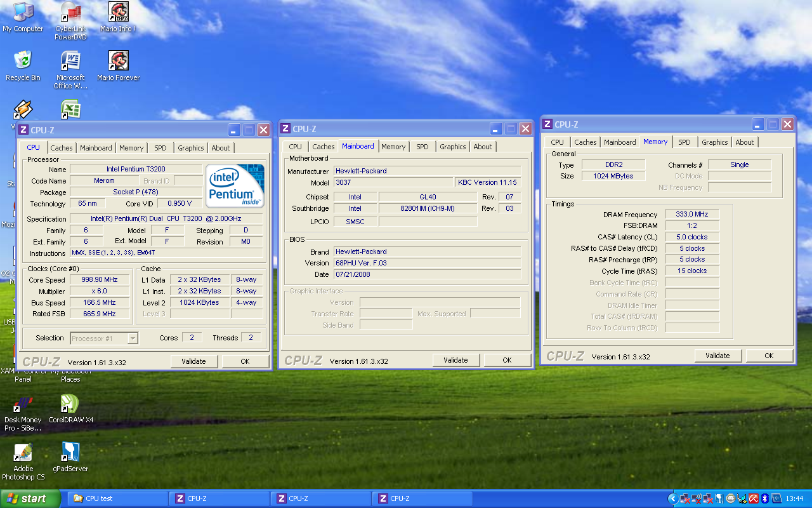Click the gPad tray icon
Screen dimensions: 812x508
click(719, 498)
